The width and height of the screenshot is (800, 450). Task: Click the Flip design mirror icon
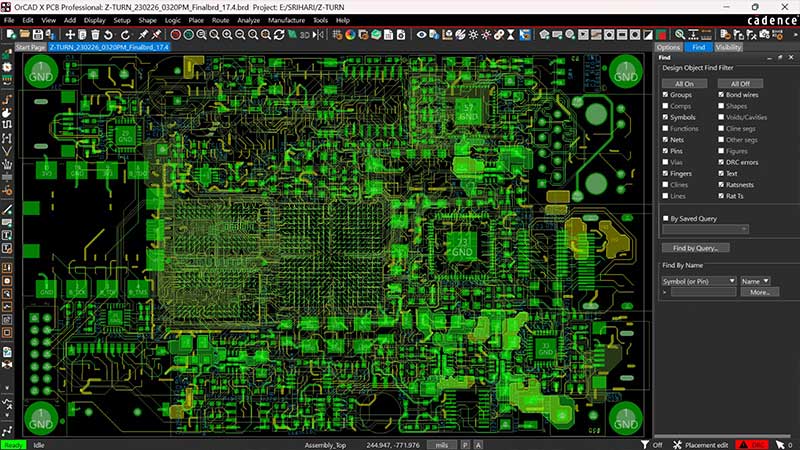tap(318, 35)
